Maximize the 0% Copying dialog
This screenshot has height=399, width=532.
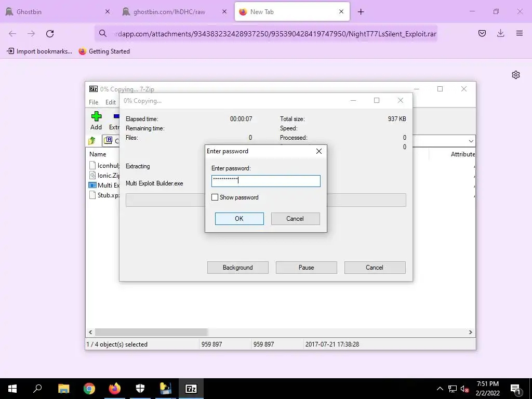point(377,100)
